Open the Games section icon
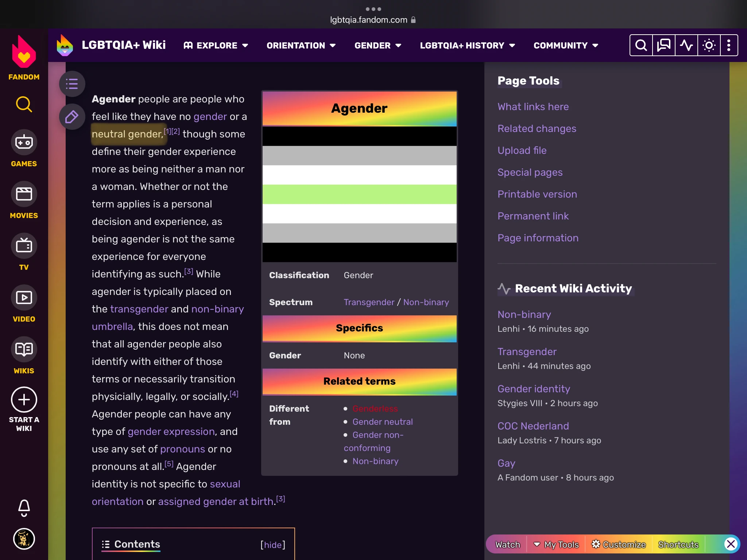 (x=24, y=143)
